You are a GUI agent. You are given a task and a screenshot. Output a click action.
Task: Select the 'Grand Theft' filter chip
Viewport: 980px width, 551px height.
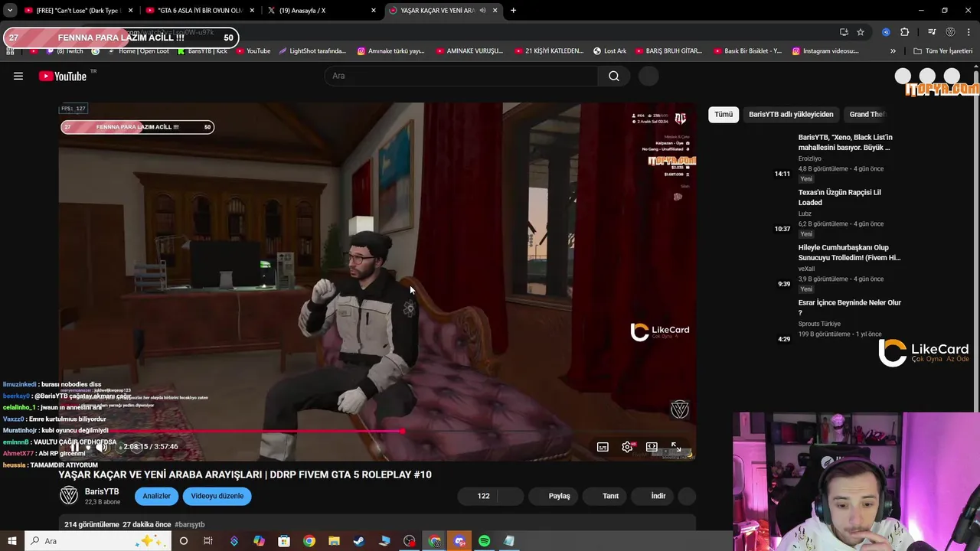[866, 114]
